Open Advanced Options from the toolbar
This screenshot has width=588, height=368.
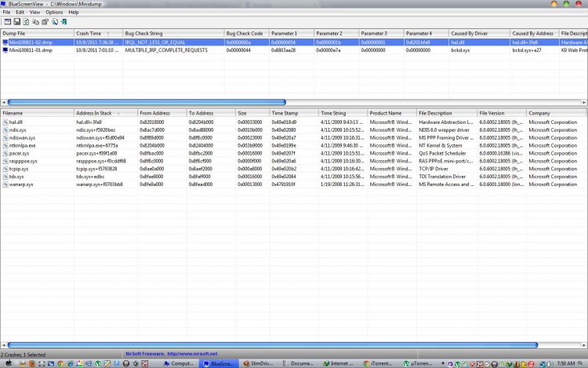pyautogui.click(x=8, y=22)
